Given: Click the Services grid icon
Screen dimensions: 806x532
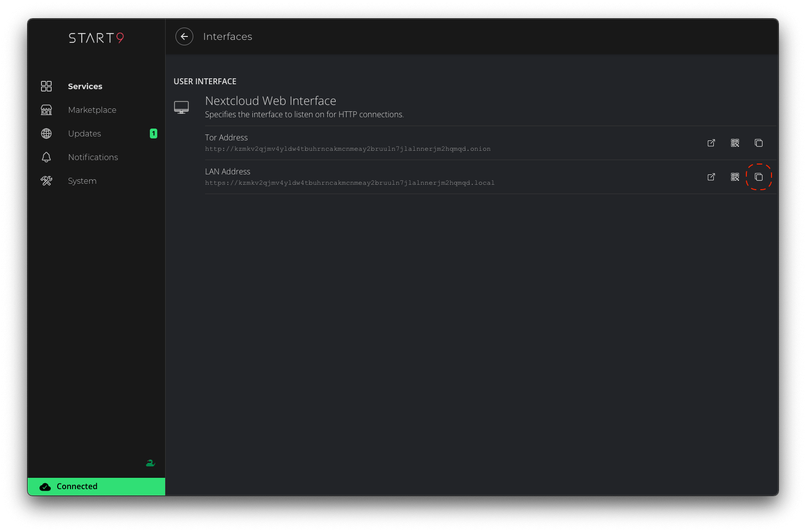Looking at the screenshot, I should (46, 86).
